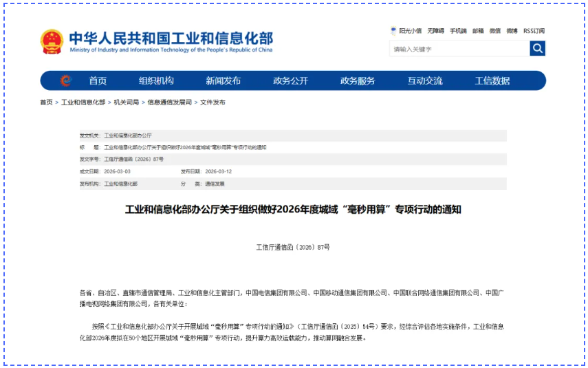
Task: Click the national emblem logo
Action: tap(52, 42)
